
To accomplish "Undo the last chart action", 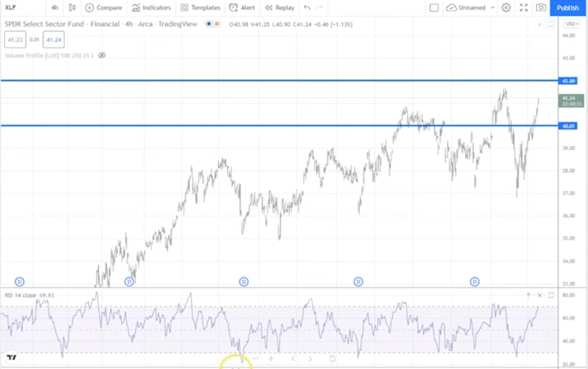I will click(307, 7).
